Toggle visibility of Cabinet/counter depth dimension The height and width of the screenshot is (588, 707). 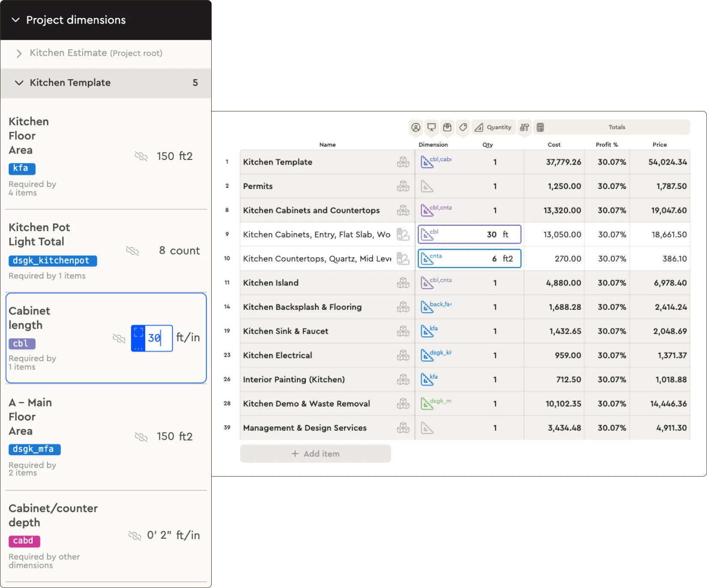pos(135,535)
